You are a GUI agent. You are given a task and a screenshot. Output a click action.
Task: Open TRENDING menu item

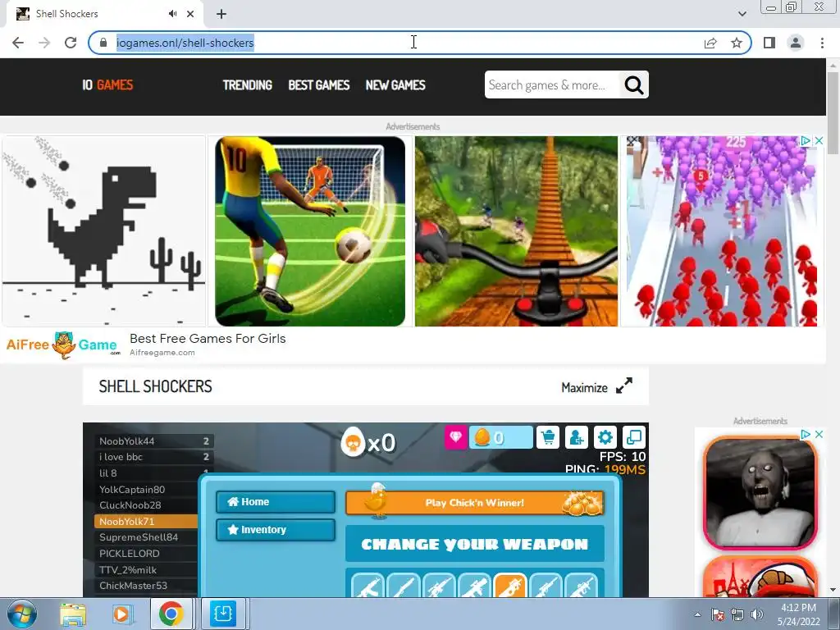248,85
